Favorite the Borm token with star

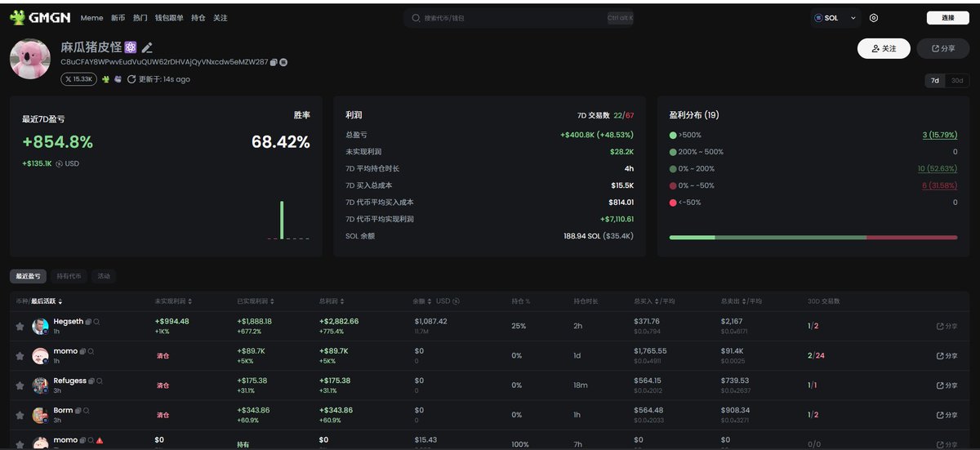click(20, 415)
